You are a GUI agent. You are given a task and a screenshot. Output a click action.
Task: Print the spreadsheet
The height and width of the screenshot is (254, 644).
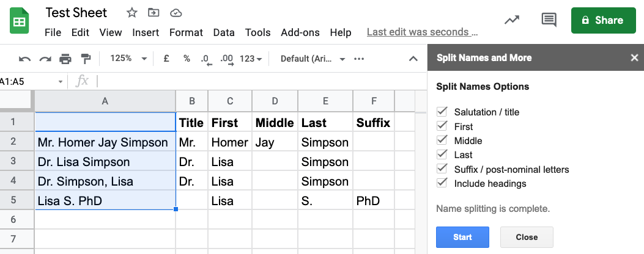click(65, 59)
